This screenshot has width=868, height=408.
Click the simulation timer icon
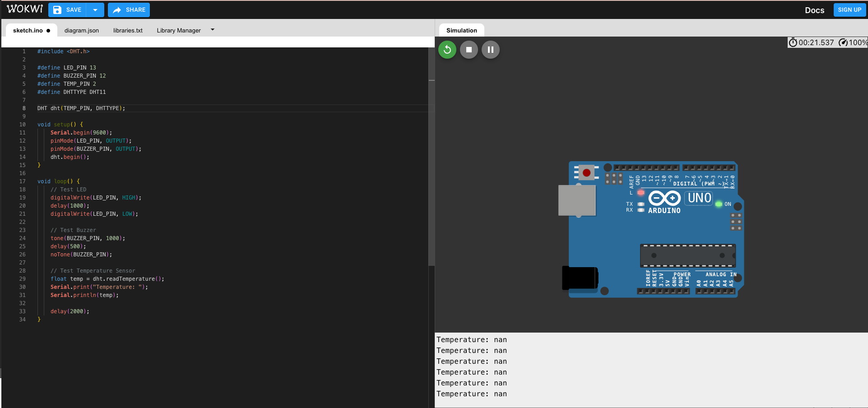click(x=793, y=42)
